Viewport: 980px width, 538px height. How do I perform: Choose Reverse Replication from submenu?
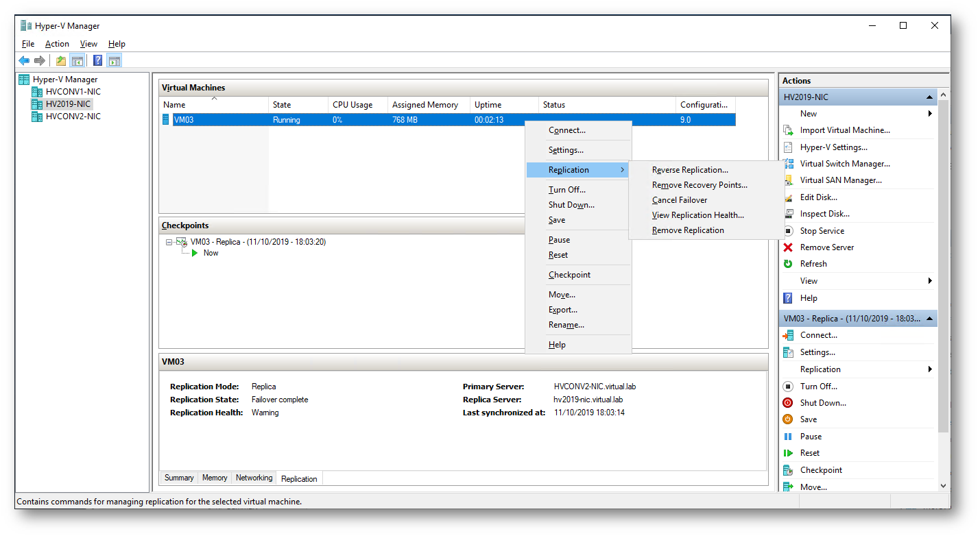pos(706,170)
